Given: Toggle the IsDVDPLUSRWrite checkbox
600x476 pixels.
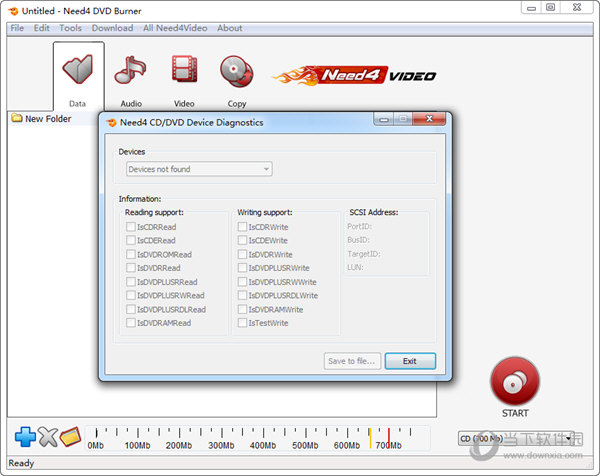Looking at the screenshot, I should [242, 268].
